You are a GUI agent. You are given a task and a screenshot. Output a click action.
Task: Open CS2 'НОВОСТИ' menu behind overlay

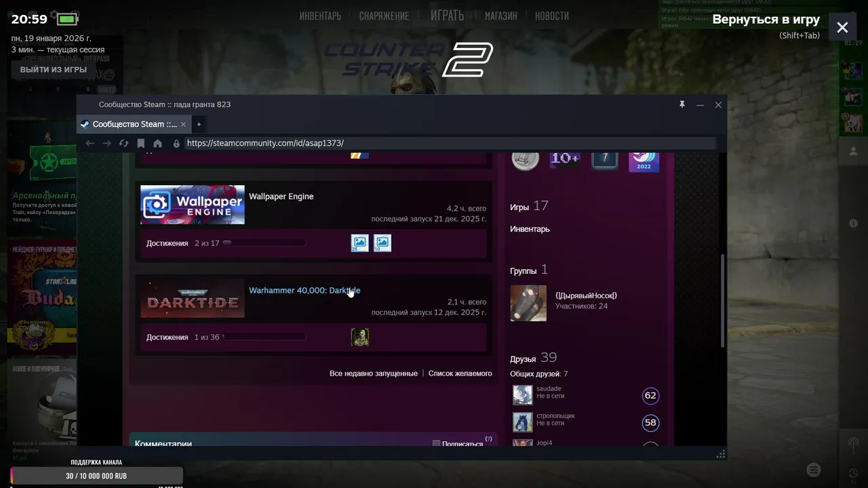(552, 16)
